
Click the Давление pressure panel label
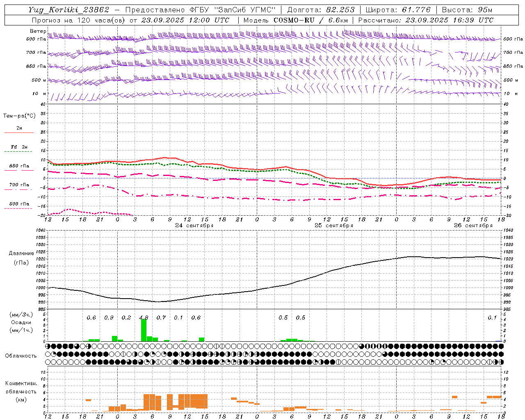(21, 253)
